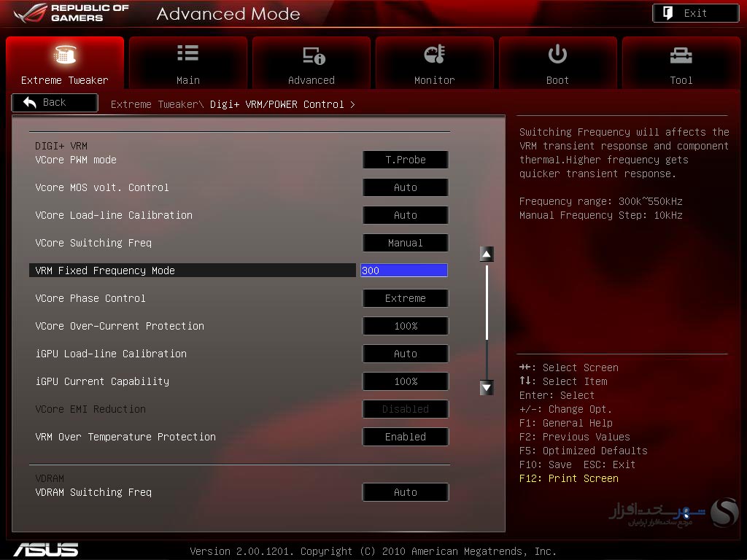
Task: Toggle VRM Over Temperature Protection Enabled value
Action: [406, 437]
